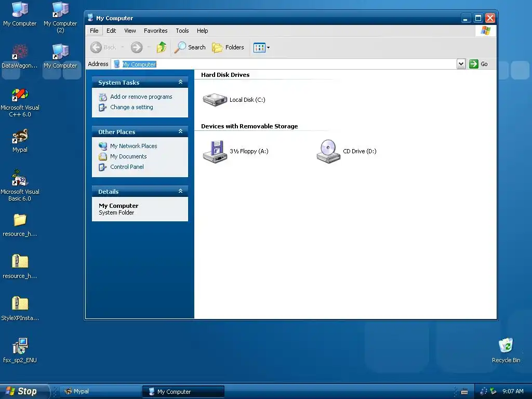532x399 pixels.
Task: Maximize the My Computer window
Action: click(478, 18)
